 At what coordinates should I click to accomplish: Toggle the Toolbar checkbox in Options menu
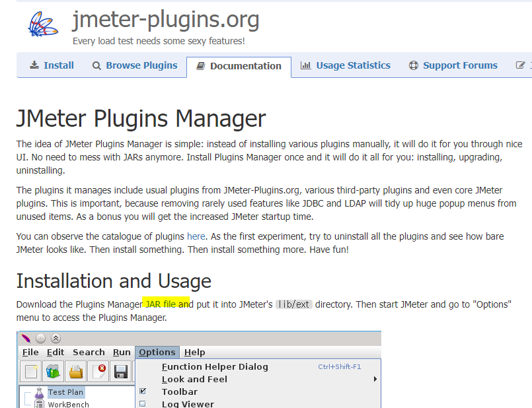(x=143, y=391)
